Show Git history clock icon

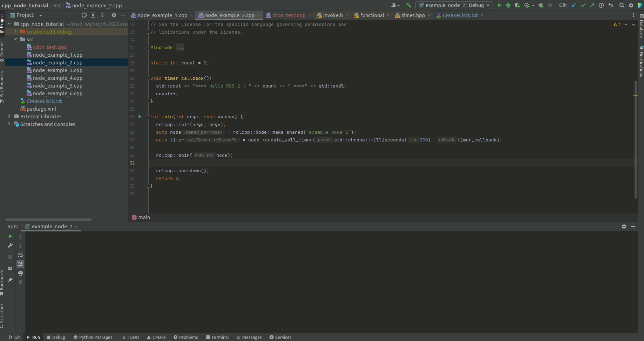(601, 5)
